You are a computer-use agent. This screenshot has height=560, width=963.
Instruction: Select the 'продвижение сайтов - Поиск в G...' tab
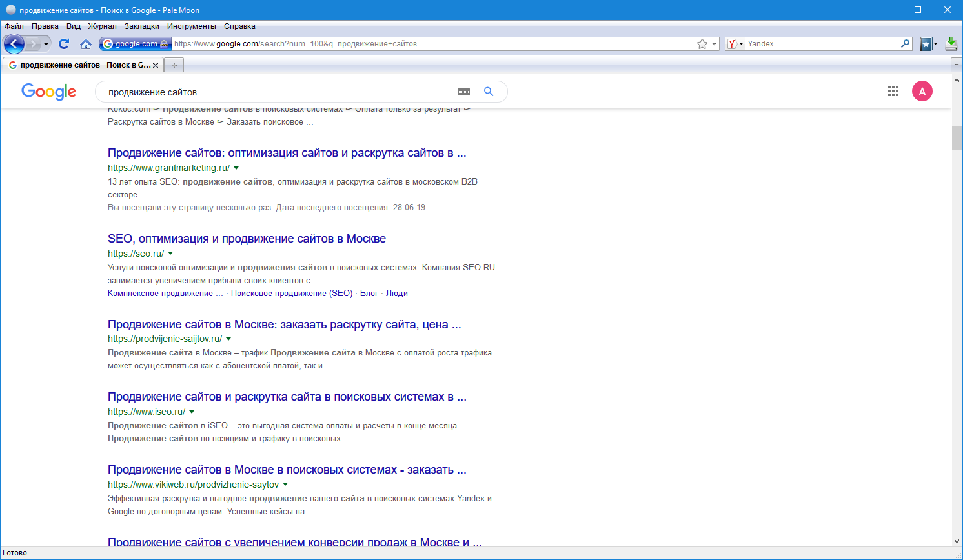[83, 65]
